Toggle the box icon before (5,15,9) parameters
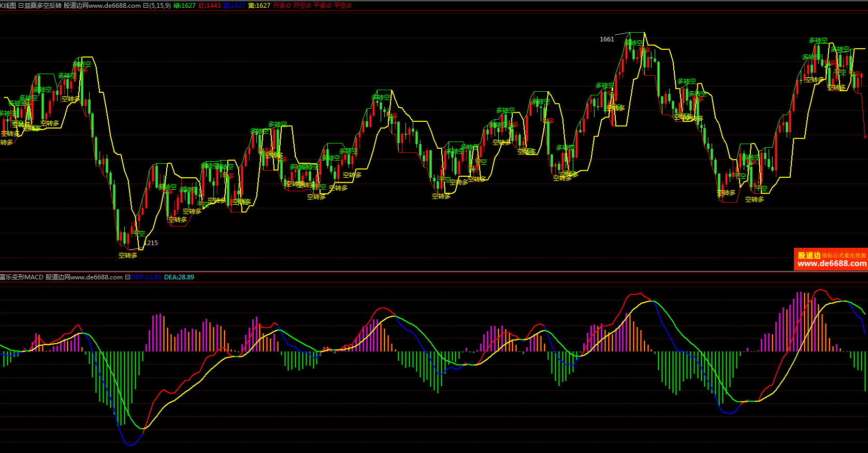 click(x=146, y=6)
